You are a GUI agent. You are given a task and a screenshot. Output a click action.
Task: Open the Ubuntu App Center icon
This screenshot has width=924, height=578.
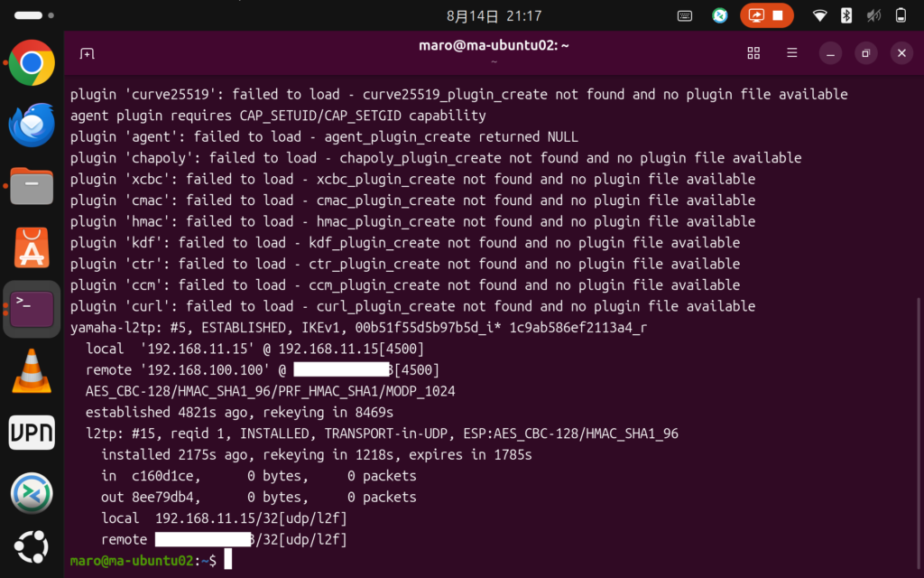(32, 247)
